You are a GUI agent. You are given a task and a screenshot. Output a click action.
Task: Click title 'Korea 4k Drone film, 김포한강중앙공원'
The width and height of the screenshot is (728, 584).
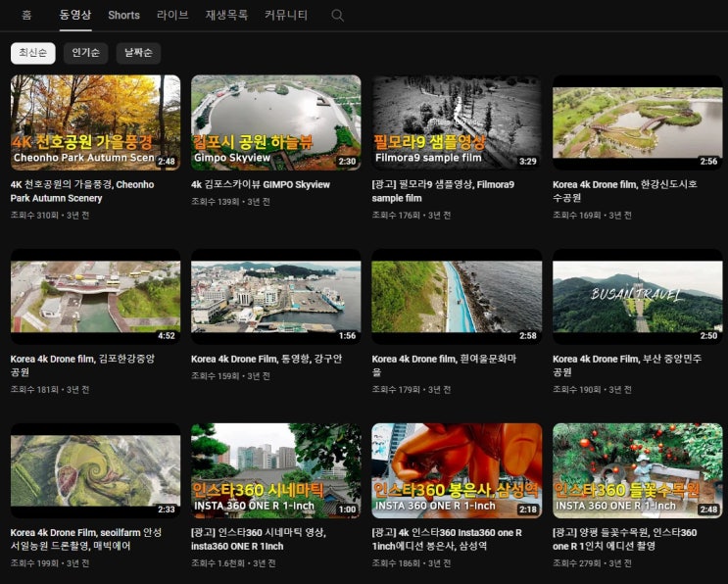(x=82, y=365)
